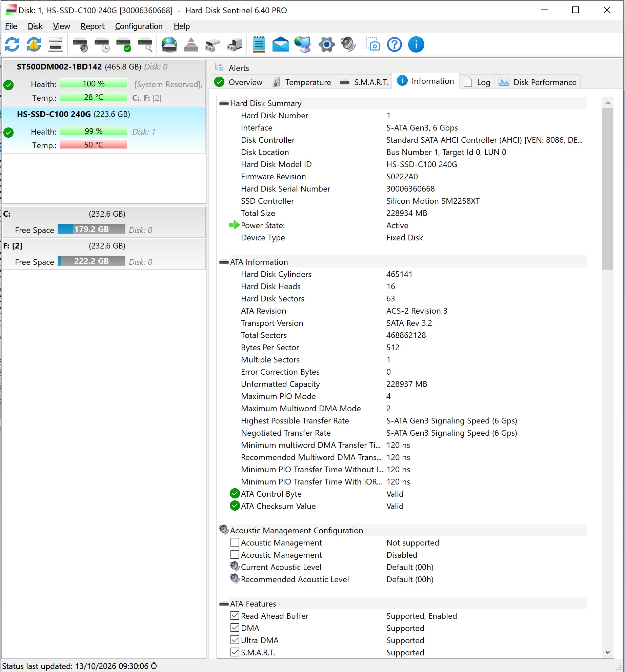Collapse the Acoustic Management Configuration section
625x672 pixels.
point(224,530)
